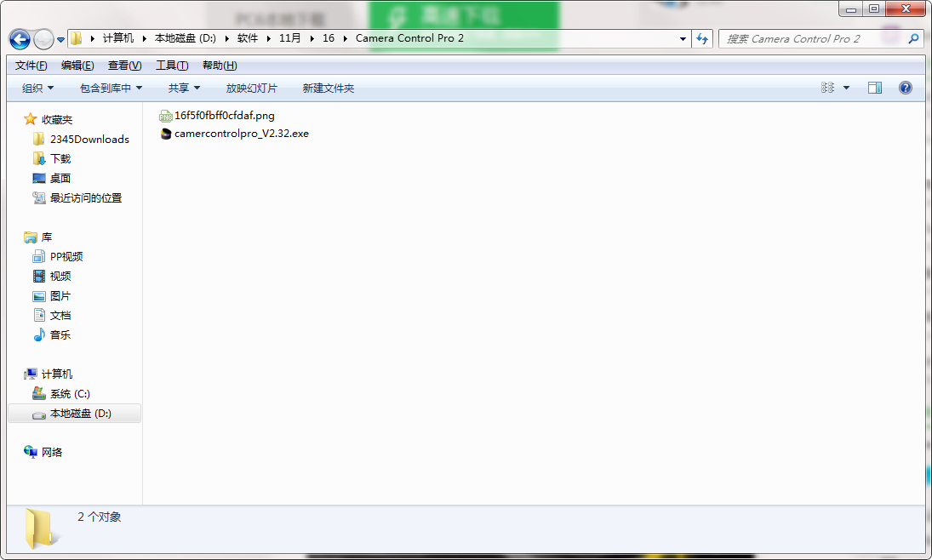Open the 查看(V) menu

[124, 66]
